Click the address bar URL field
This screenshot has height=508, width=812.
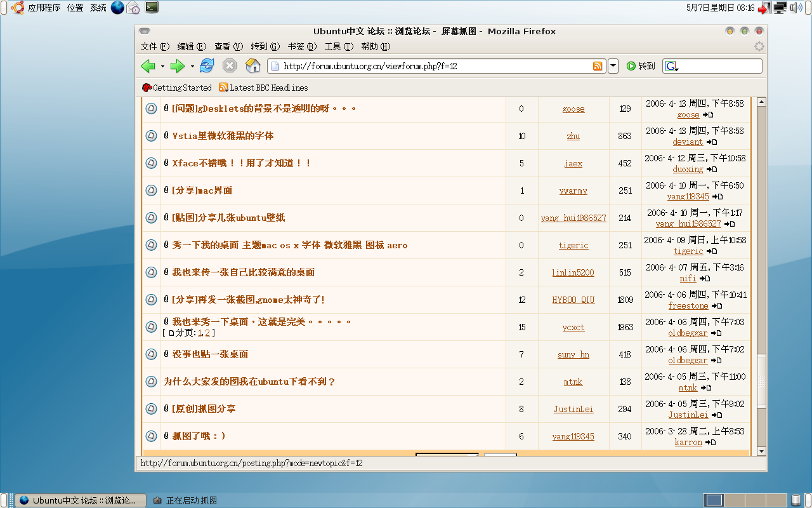[x=436, y=66]
